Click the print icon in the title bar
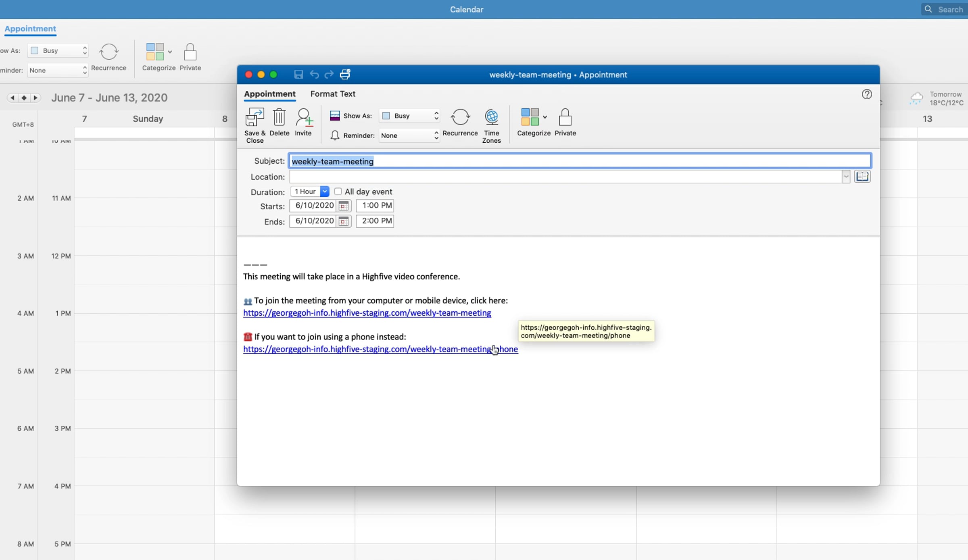 click(x=345, y=75)
